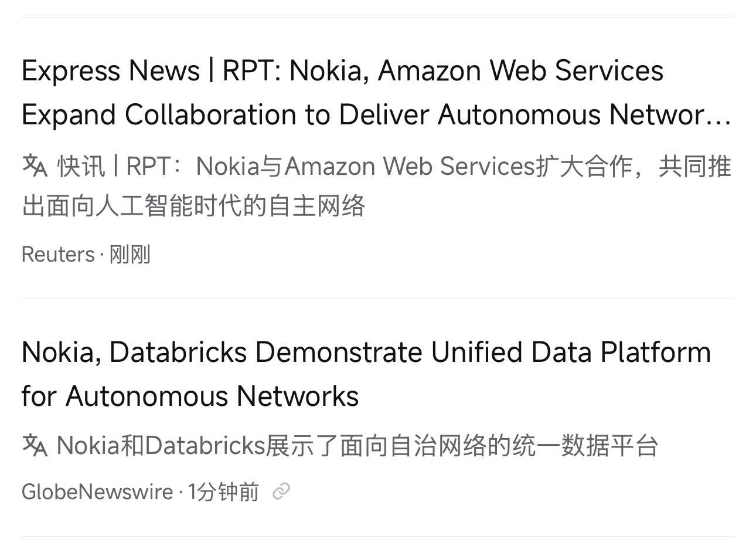This screenshot has width=756, height=542.
Task: Click the "Express News" headline prefix
Action: coord(111,71)
